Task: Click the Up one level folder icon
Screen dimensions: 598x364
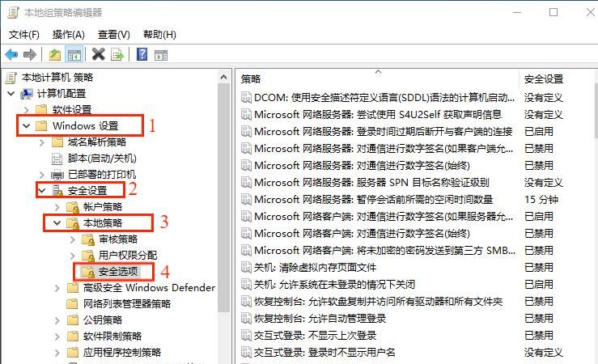Action: point(55,55)
